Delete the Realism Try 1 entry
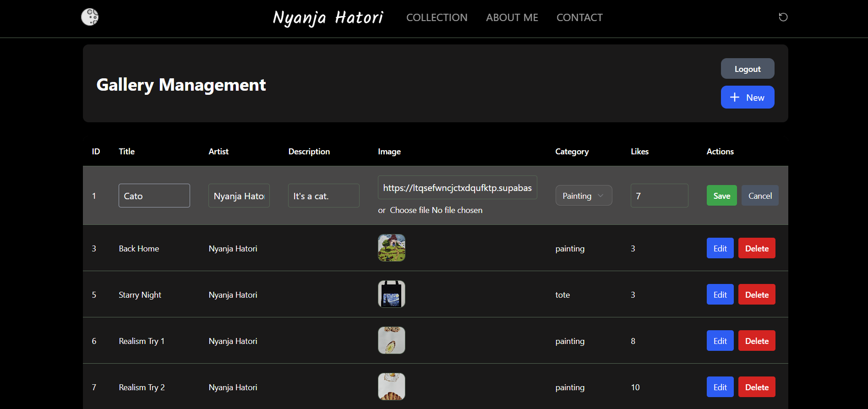Screen dimensions: 868x409 click(x=756, y=341)
